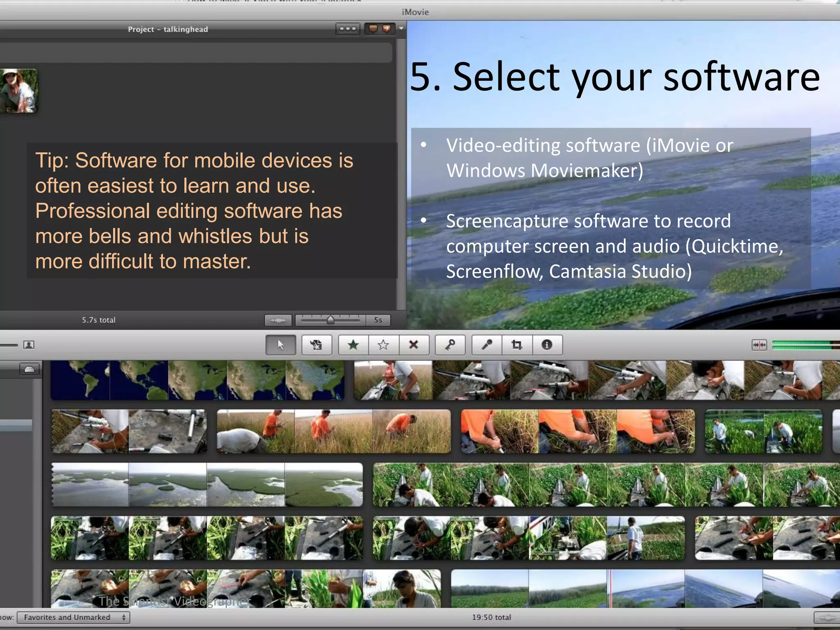
Task: Adjust the project thumbnail duration slider
Action: tap(330, 320)
